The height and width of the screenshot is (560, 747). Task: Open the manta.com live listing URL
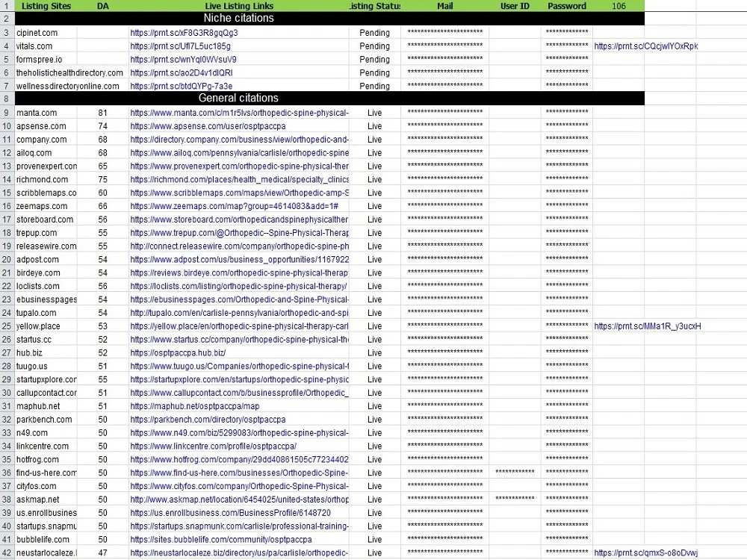[x=239, y=113]
